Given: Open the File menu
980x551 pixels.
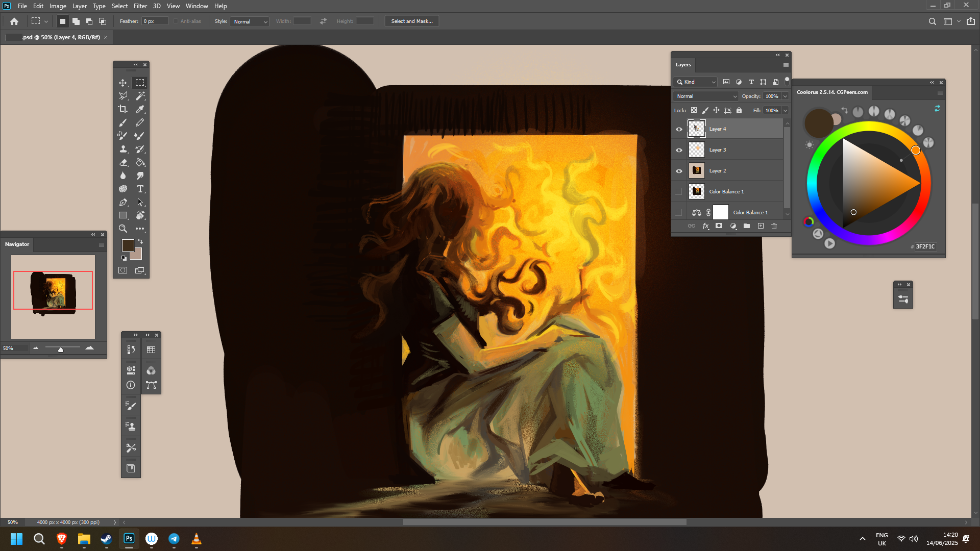Looking at the screenshot, I should [22, 6].
